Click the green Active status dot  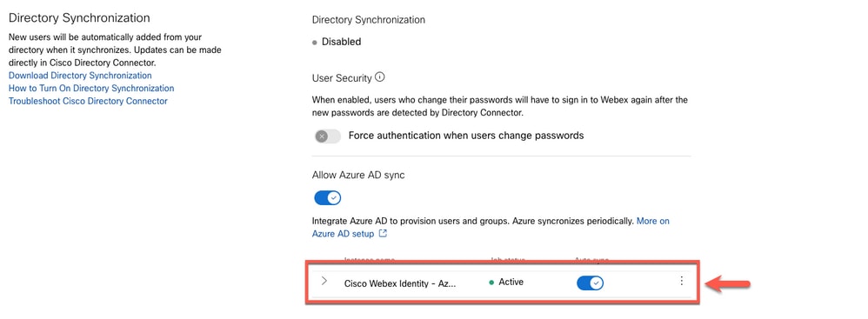pyautogui.click(x=491, y=282)
